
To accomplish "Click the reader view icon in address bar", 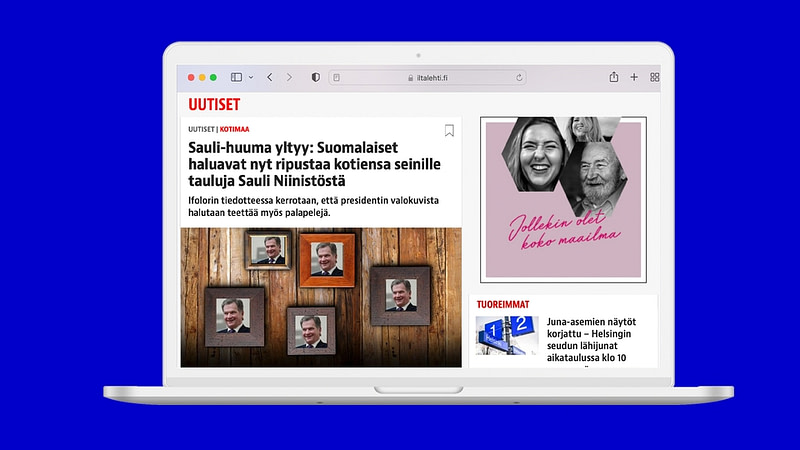I will click(336, 78).
